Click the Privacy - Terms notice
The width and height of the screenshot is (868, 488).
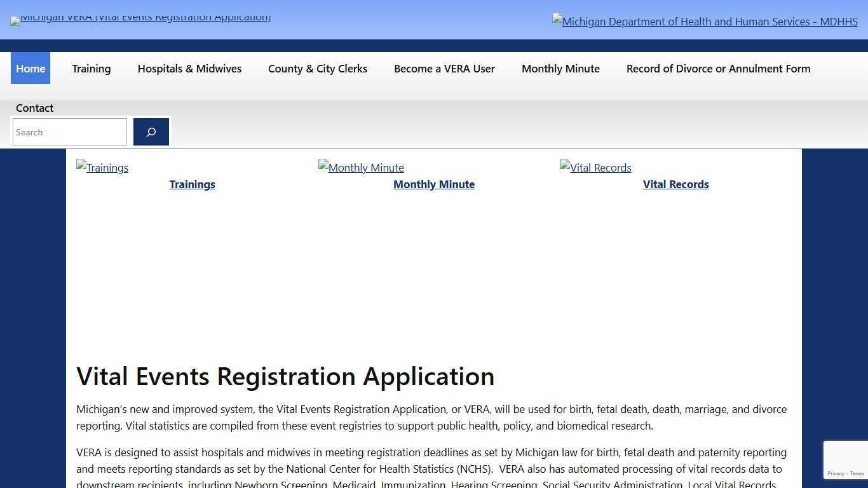tap(845, 473)
